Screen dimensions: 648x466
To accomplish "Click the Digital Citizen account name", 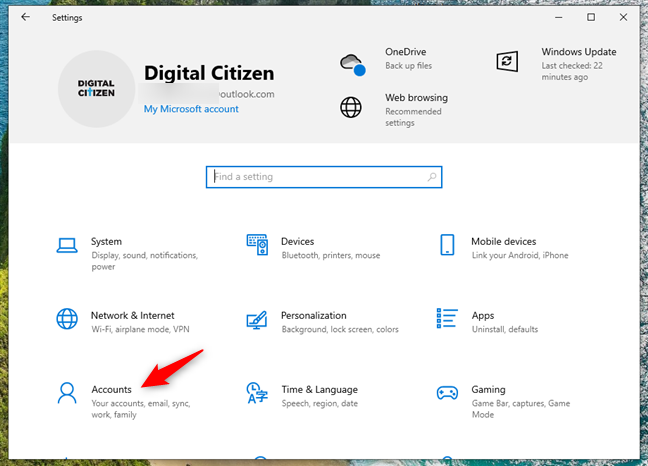I will point(209,73).
